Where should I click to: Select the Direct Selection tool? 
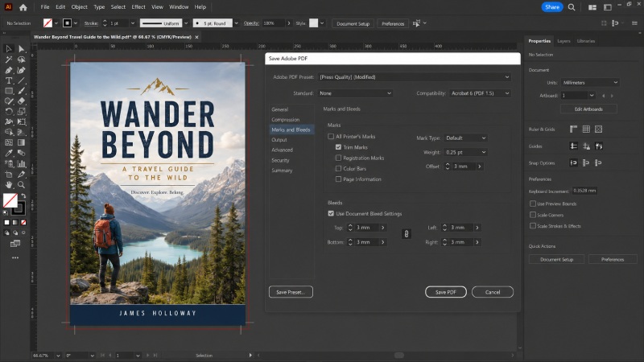click(22, 49)
